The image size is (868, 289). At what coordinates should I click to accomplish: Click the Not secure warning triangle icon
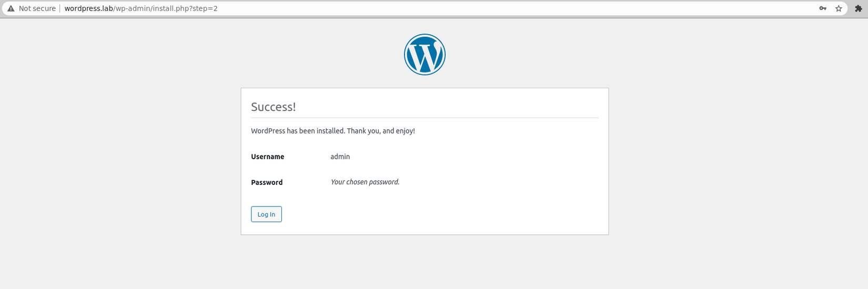(11, 8)
